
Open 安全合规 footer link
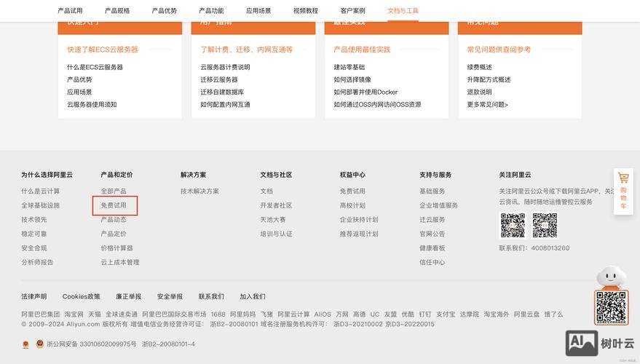coord(34,248)
